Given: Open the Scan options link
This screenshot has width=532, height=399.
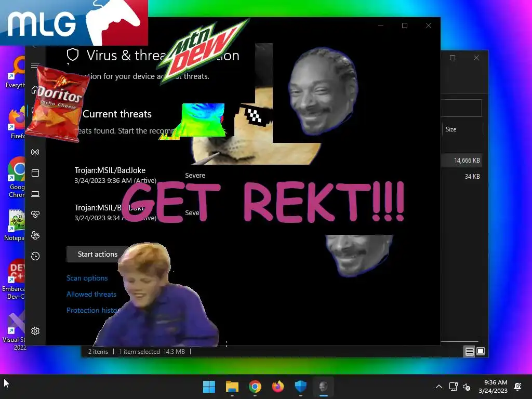Looking at the screenshot, I should [87, 278].
